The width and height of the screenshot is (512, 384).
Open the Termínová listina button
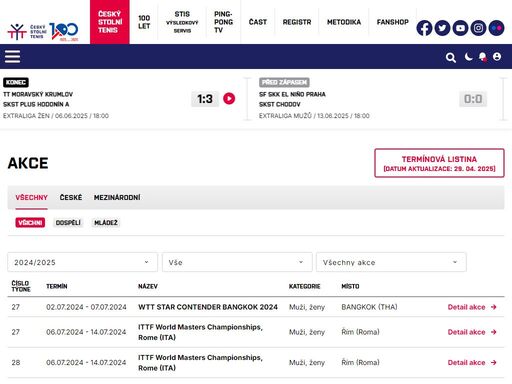click(439, 163)
